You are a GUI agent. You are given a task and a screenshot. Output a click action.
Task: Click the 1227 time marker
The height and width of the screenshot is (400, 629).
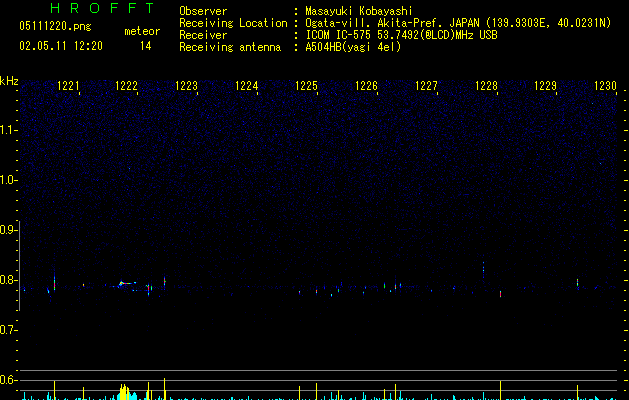click(426, 86)
